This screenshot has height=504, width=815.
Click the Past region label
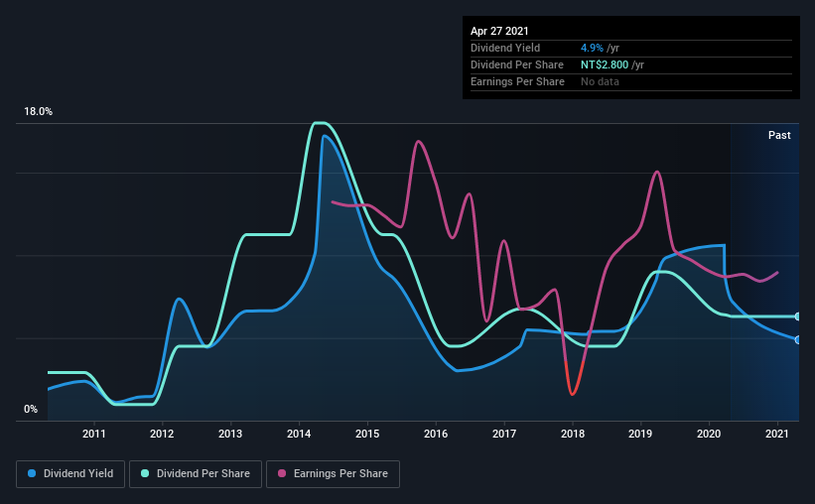click(x=779, y=135)
